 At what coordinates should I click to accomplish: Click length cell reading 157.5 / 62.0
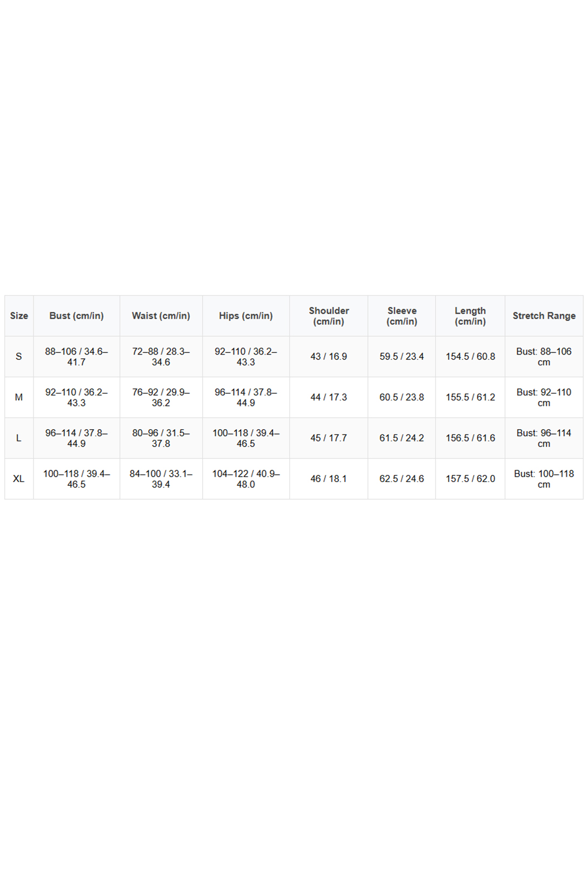point(470,479)
